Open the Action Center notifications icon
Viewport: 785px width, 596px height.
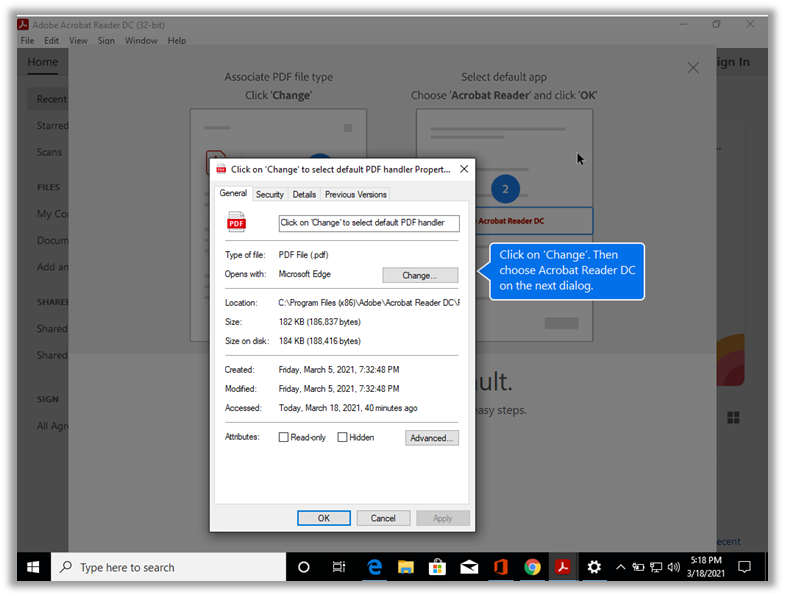coord(744,567)
